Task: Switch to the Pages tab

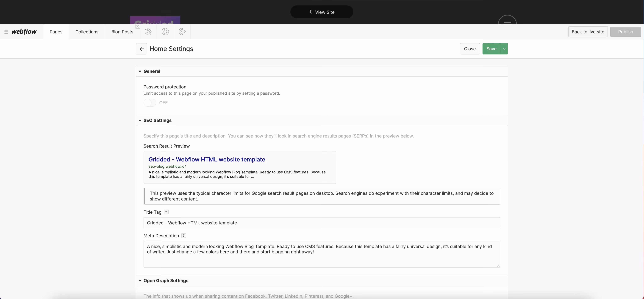Action: 56,32
